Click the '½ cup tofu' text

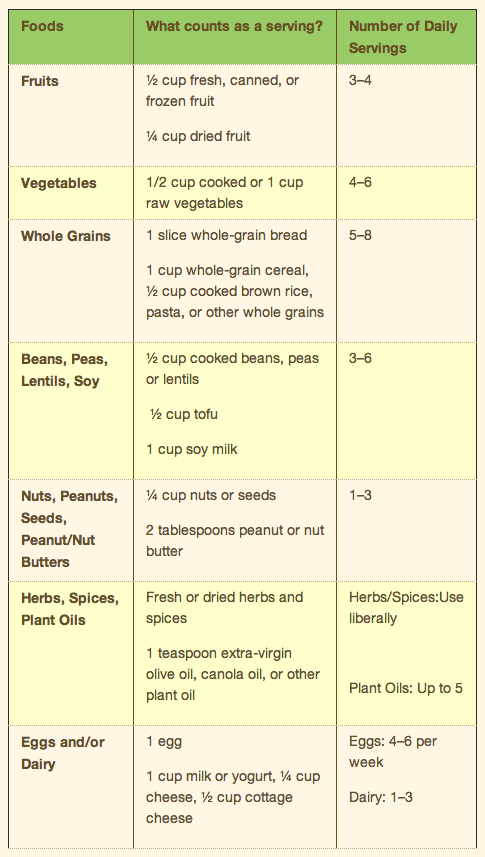(184, 414)
